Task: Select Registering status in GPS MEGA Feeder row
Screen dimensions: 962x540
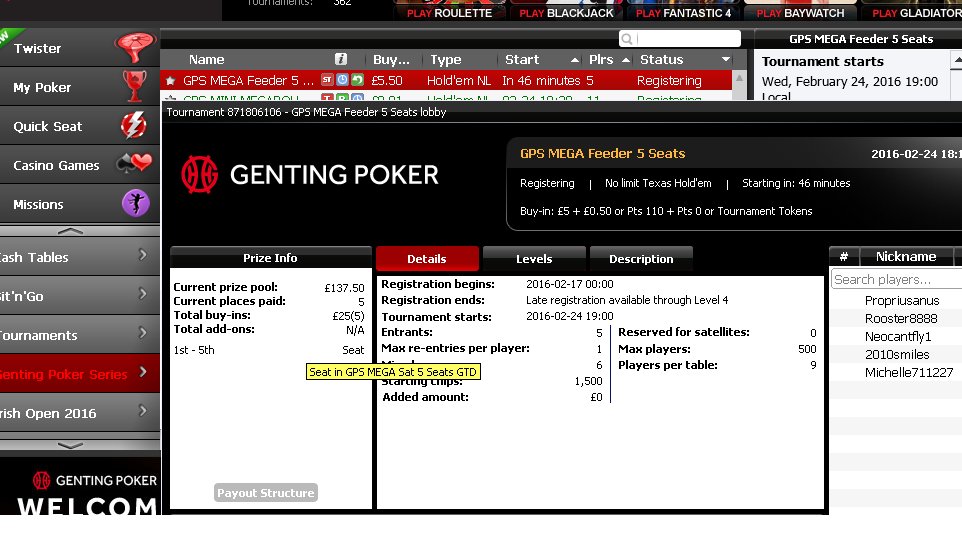Action: tap(669, 80)
